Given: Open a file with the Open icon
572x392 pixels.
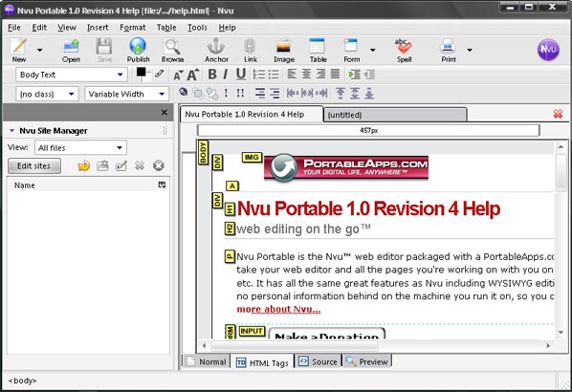Looking at the screenshot, I should 71,50.
